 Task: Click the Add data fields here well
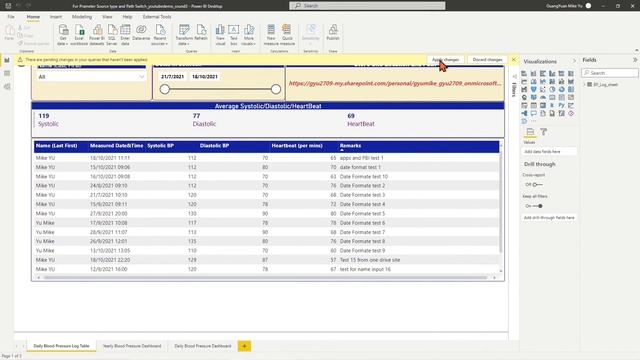pos(549,151)
